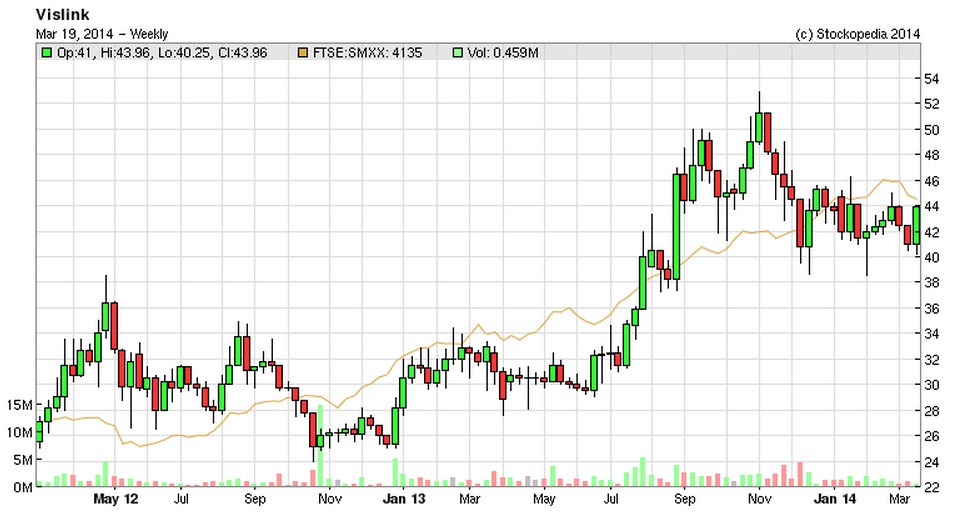Click the 'Mar' label after 'Jan 13'

coord(469,500)
